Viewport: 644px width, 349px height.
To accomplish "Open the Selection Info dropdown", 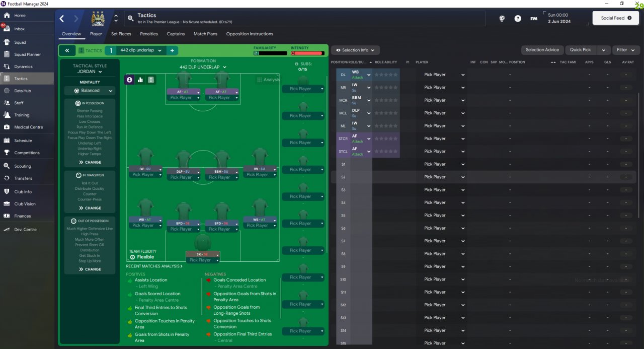I will [355, 50].
